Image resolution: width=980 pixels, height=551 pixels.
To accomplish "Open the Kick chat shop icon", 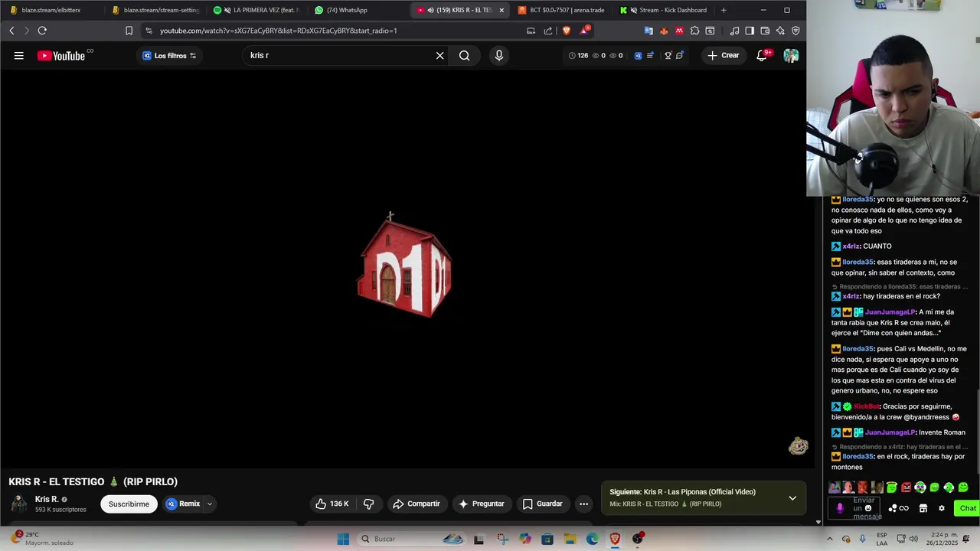I will click(x=923, y=508).
